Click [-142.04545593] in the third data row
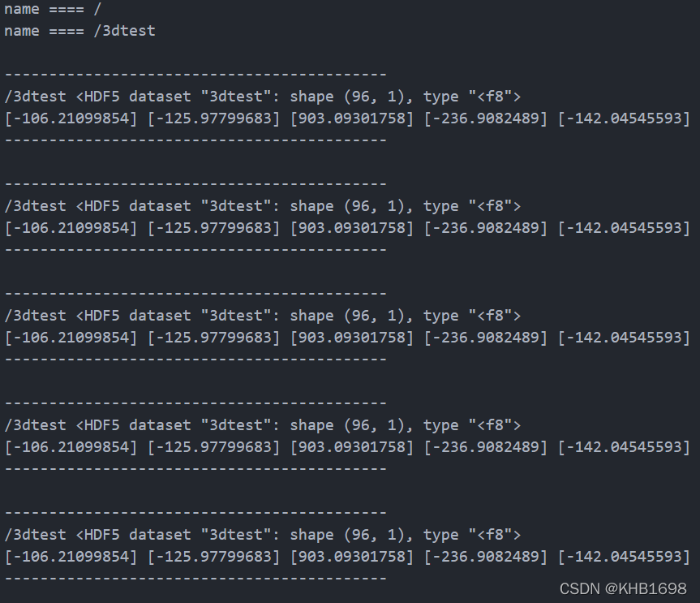The height and width of the screenshot is (603, 700). tap(624, 338)
